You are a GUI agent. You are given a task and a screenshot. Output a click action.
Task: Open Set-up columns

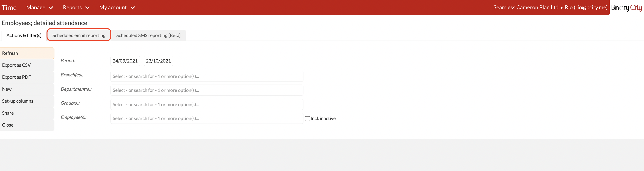pyautogui.click(x=27, y=101)
